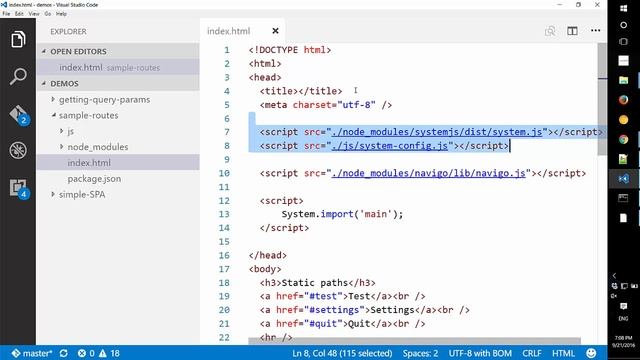Screen dimensions: 640x360
Task: Select index.html under OPEN EDITORS
Action: tap(118, 67)
